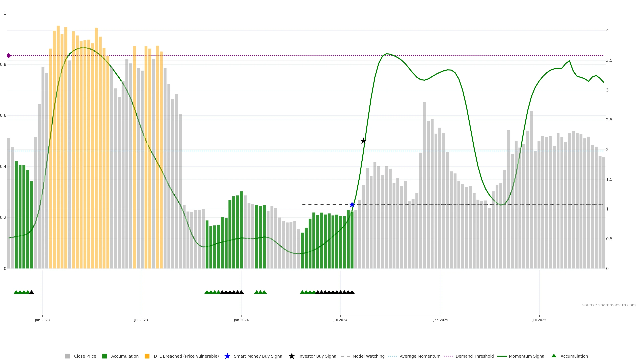This screenshot has width=644, height=362.
Task: Click the Jul 2024 x-axis label
Action: click(340, 320)
